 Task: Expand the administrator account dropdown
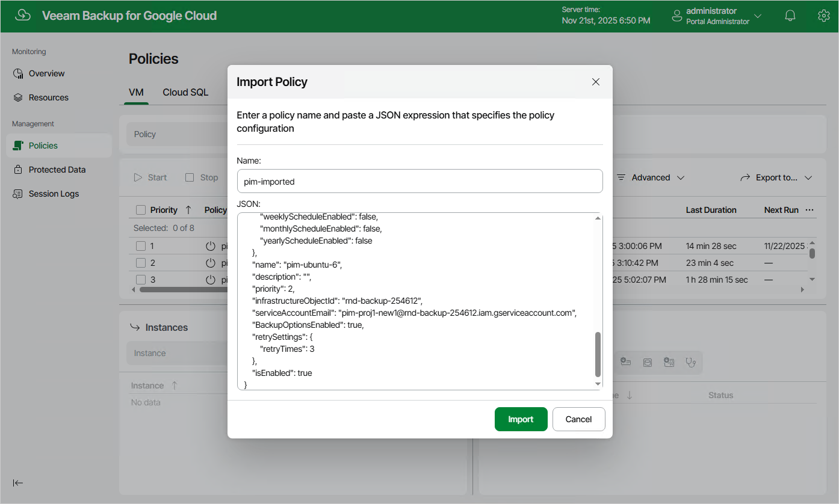point(758,16)
